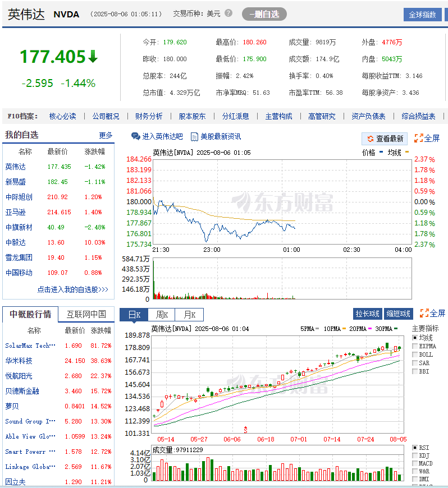Click the 全球指数 button
The height and width of the screenshot is (488, 448).
[422, 15]
